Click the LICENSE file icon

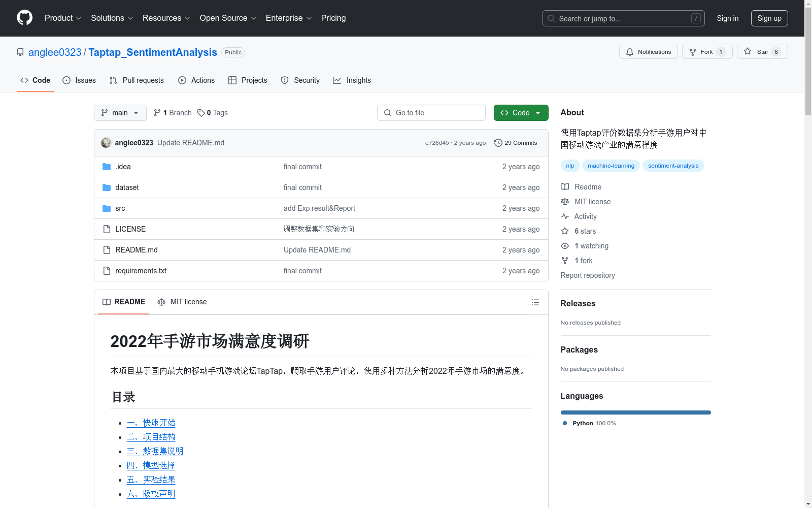(107, 229)
